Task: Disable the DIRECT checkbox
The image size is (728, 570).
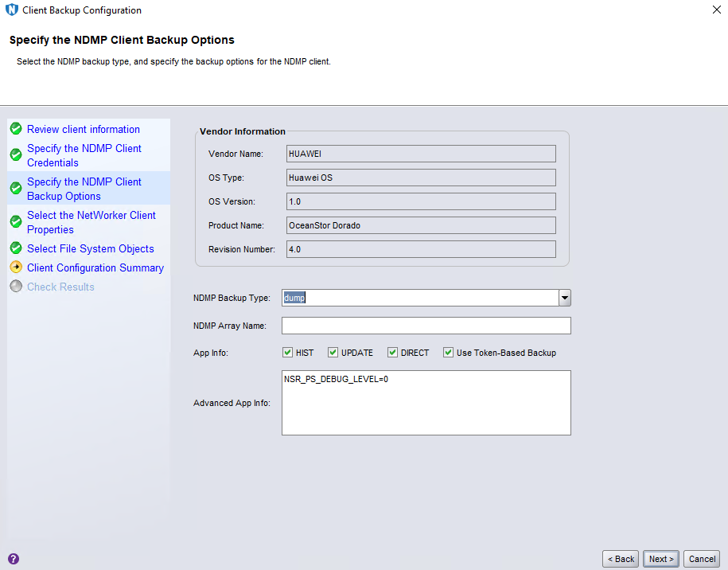Action: (x=392, y=353)
